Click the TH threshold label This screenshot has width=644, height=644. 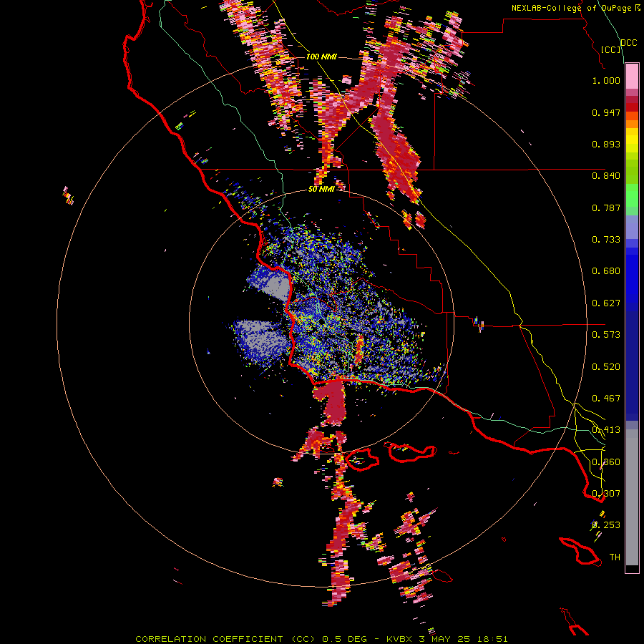point(615,557)
